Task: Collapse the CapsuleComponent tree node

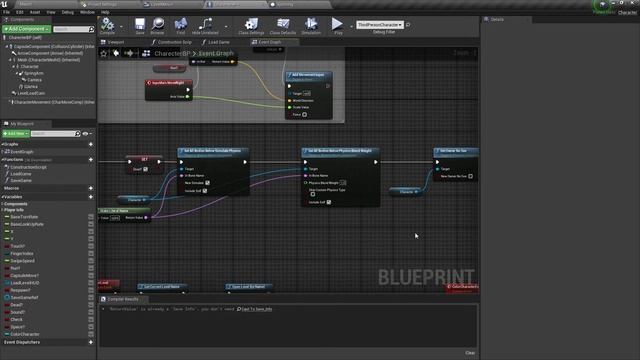Action: (7, 47)
